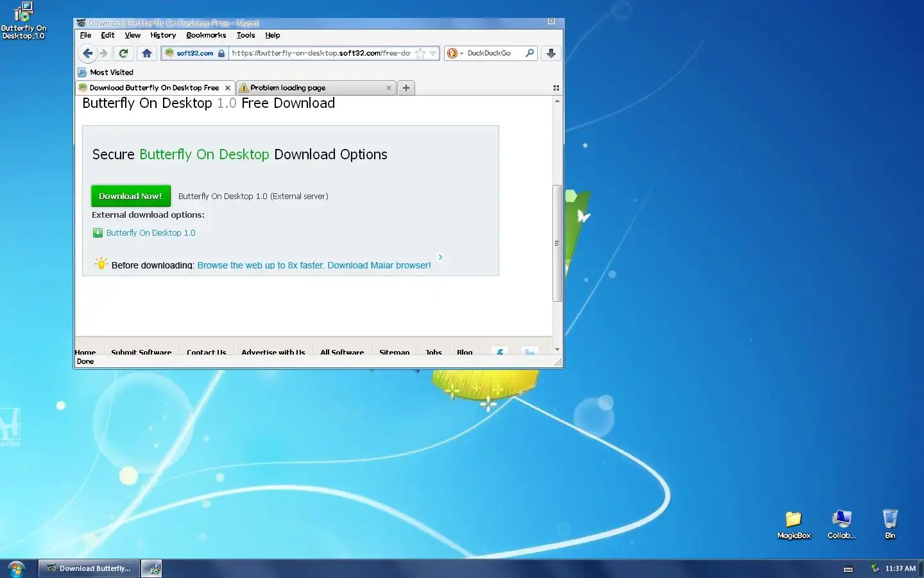Screen dimensions: 924x578
Task: Select the Download Butterfly On Desktop Free tab
Action: [x=155, y=88]
